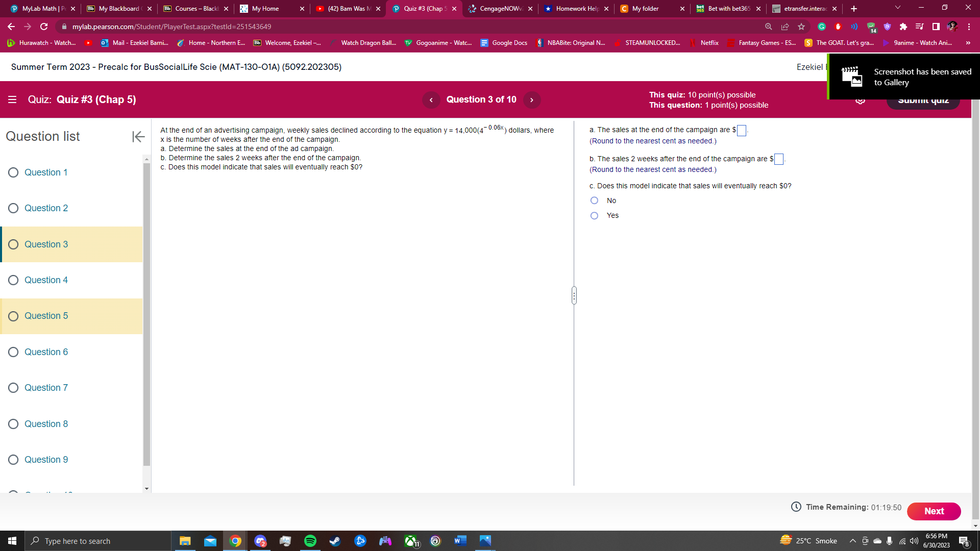Click the part a sales answer box

point(742,131)
